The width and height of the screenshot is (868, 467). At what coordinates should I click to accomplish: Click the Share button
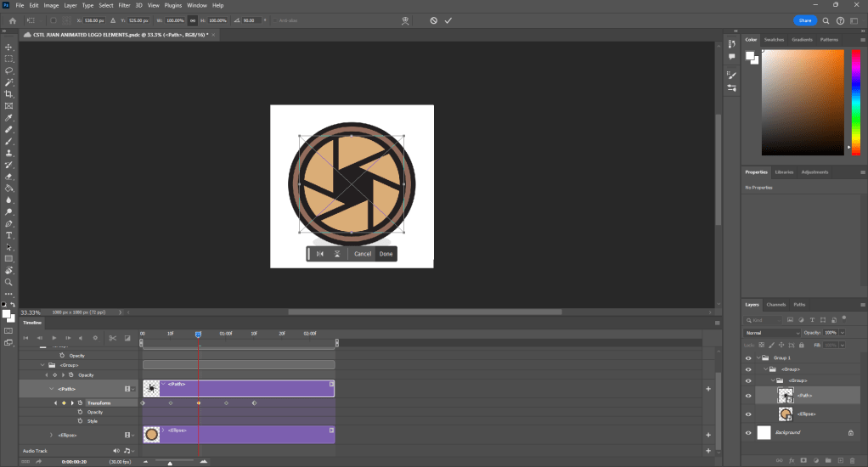tap(805, 20)
